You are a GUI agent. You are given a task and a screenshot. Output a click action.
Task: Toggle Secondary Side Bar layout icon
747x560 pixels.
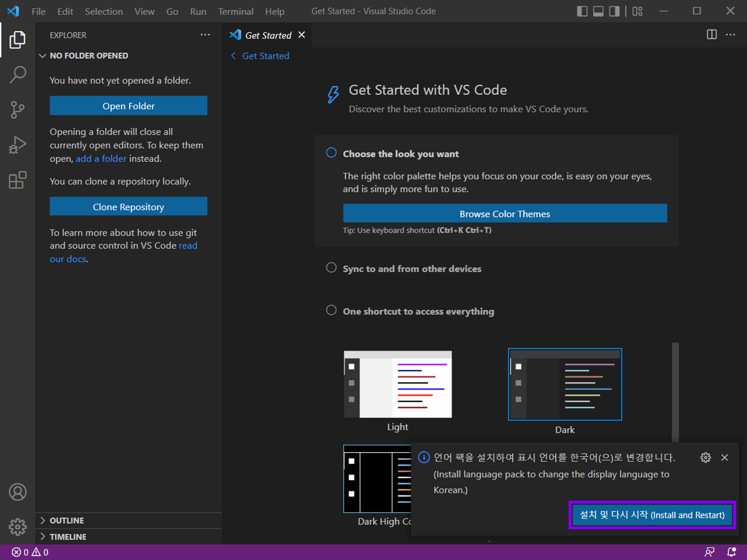click(x=614, y=11)
